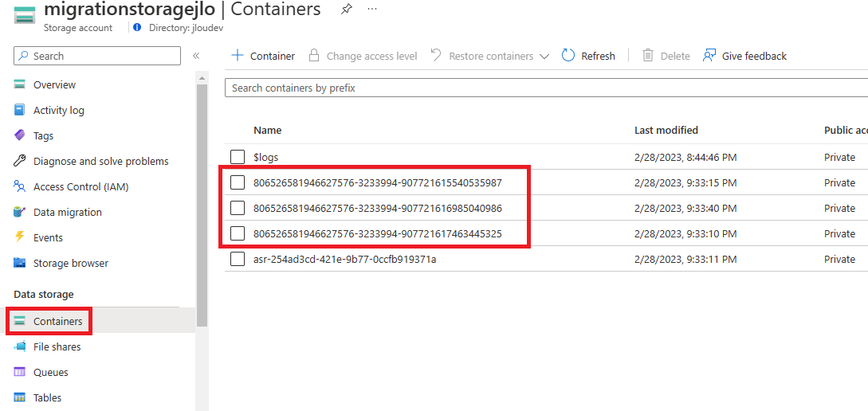Click the Give feedback icon

709,55
